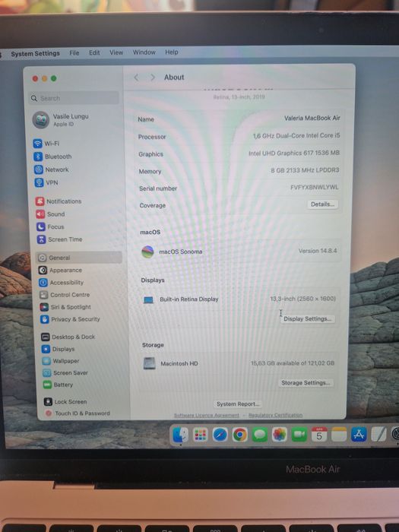Go to Privacy & Security settings
The image size is (399, 532).
click(x=70, y=319)
